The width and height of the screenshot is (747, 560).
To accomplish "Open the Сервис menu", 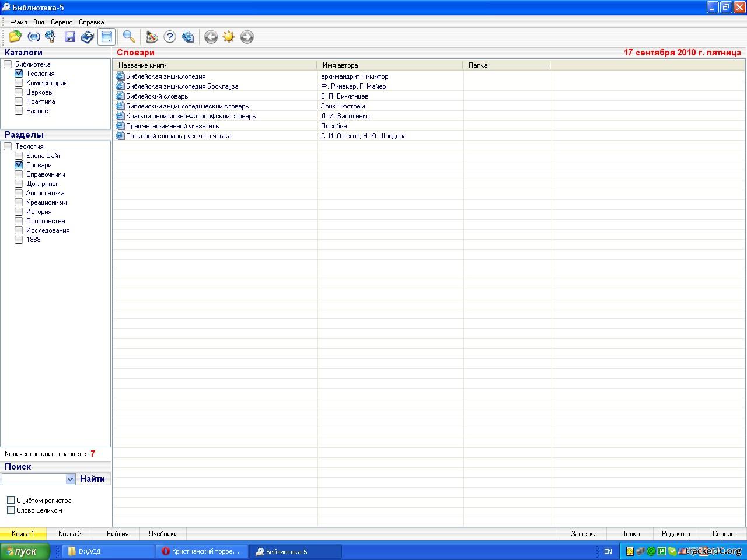I will [61, 22].
